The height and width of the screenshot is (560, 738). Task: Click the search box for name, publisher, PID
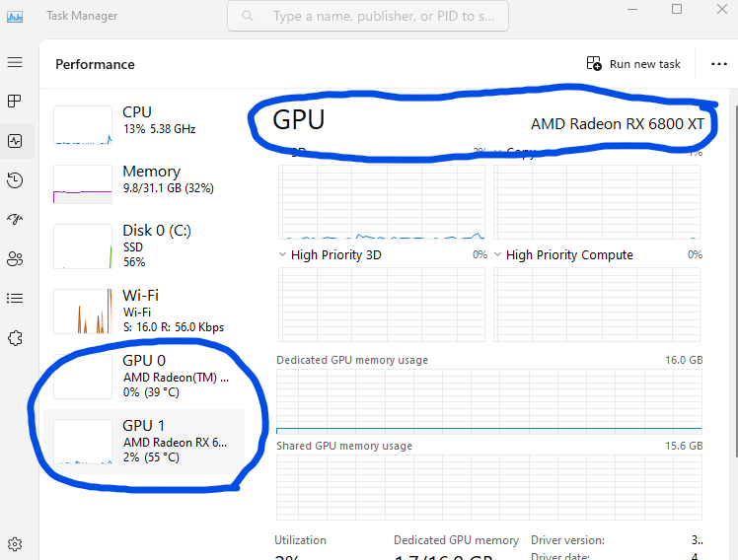point(368,17)
